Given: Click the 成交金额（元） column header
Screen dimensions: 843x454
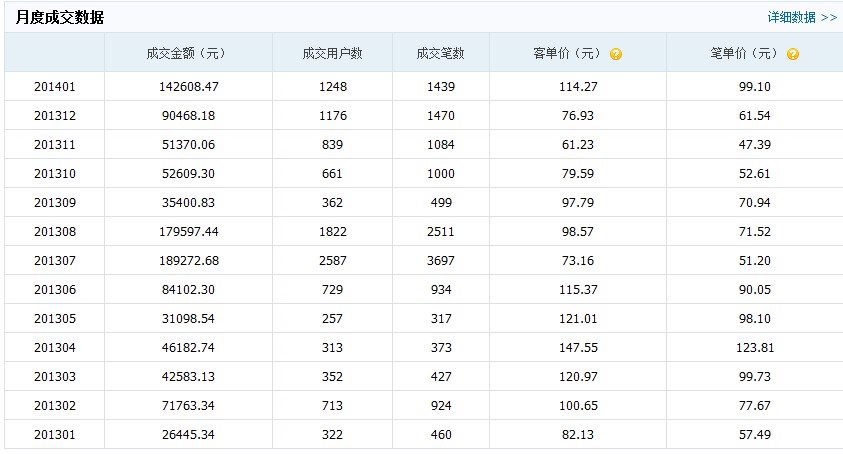Looking at the screenshot, I should [182, 54].
